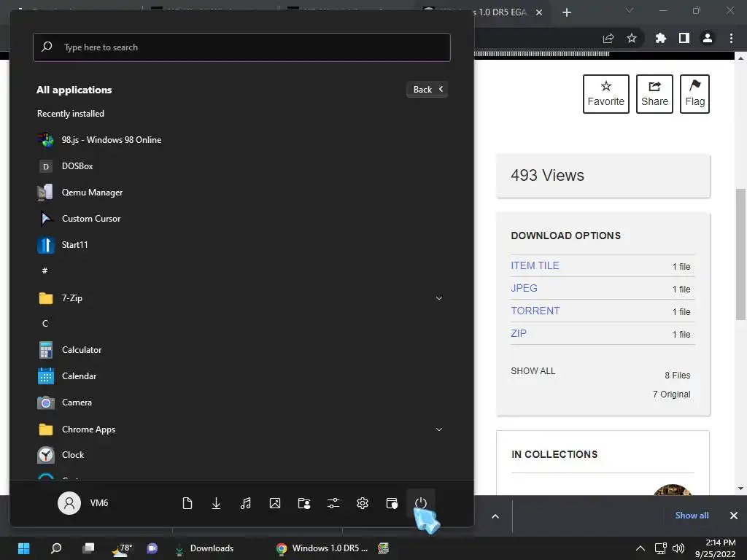This screenshot has height=560, width=747.
Task: Open Downloads taskbar item
Action: coord(205,548)
